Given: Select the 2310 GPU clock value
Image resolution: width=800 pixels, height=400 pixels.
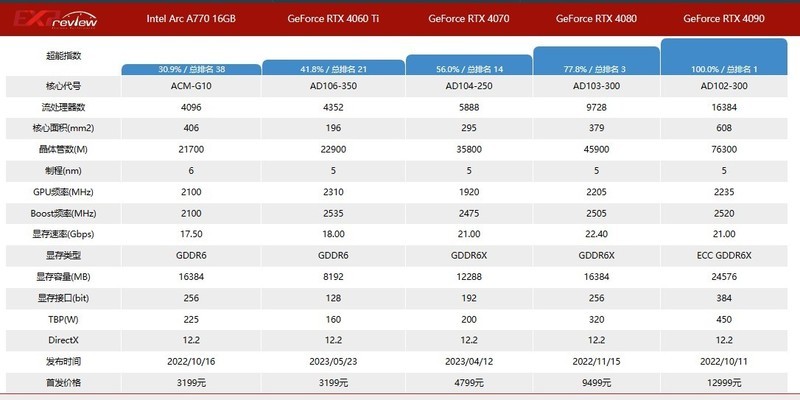Looking at the screenshot, I should (333, 192).
